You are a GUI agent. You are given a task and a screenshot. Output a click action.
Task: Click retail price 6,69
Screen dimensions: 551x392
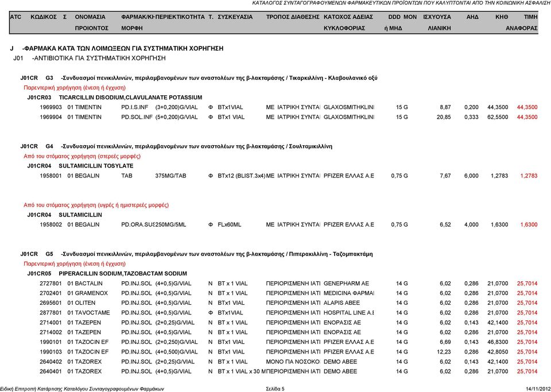[x=445, y=341]
